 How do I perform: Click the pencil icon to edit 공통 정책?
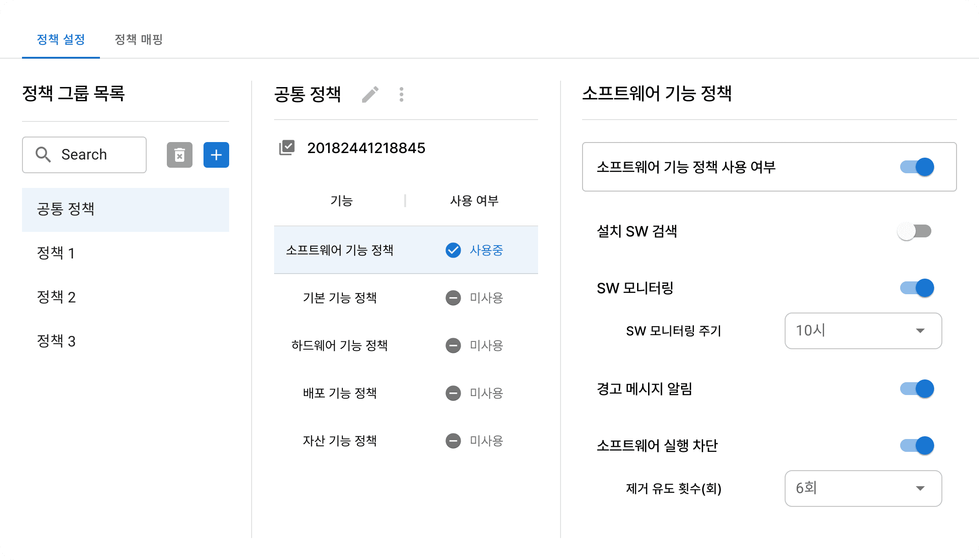(x=369, y=94)
